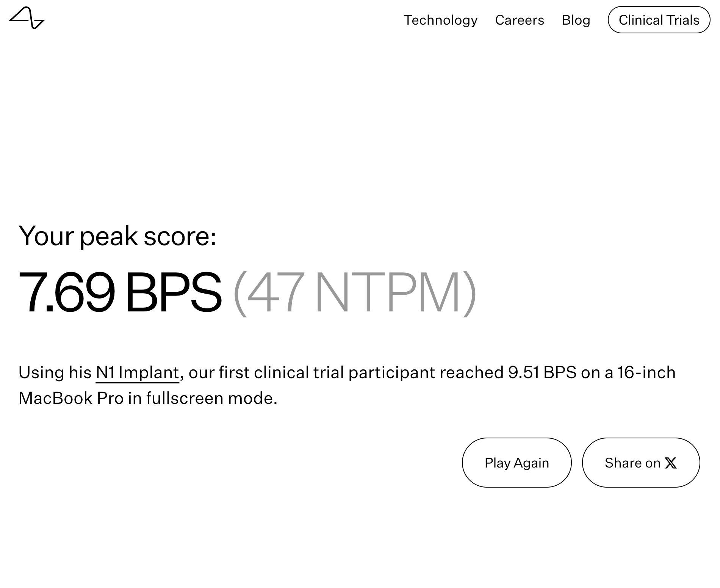Follow the N1 Implant link
Image resolution: width=720 pixels, height=588 pixels.
tap(137, 372)
